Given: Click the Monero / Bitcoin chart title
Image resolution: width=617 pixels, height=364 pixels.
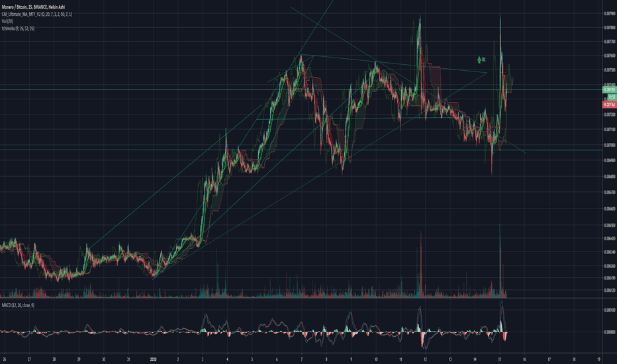Looking at the screenshot, I should (x=33, y=7).
